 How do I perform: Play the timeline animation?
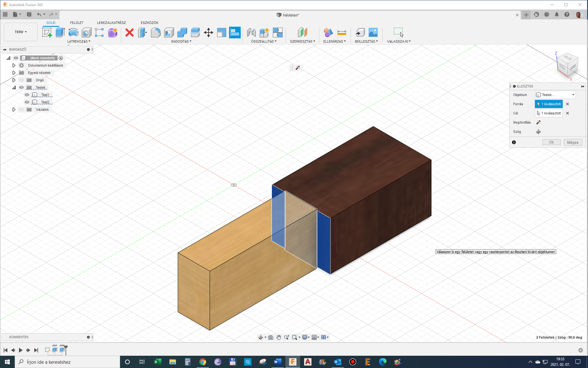[20, 350]
